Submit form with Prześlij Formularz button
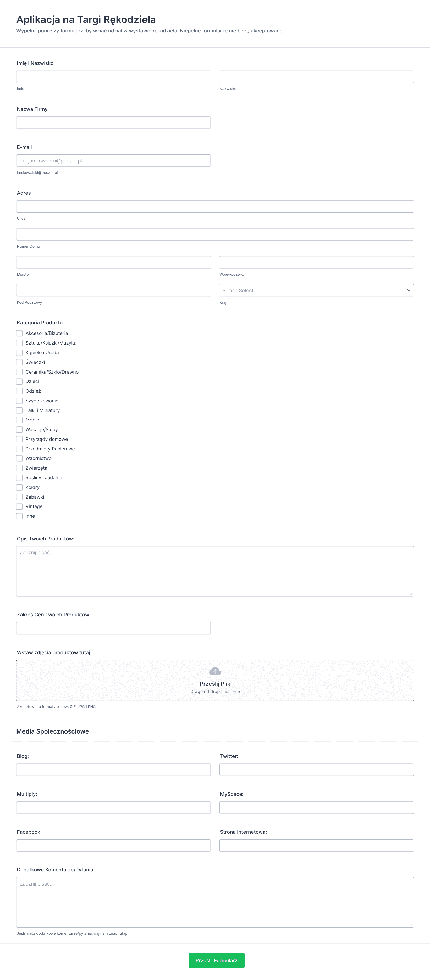 coord(216,960)
